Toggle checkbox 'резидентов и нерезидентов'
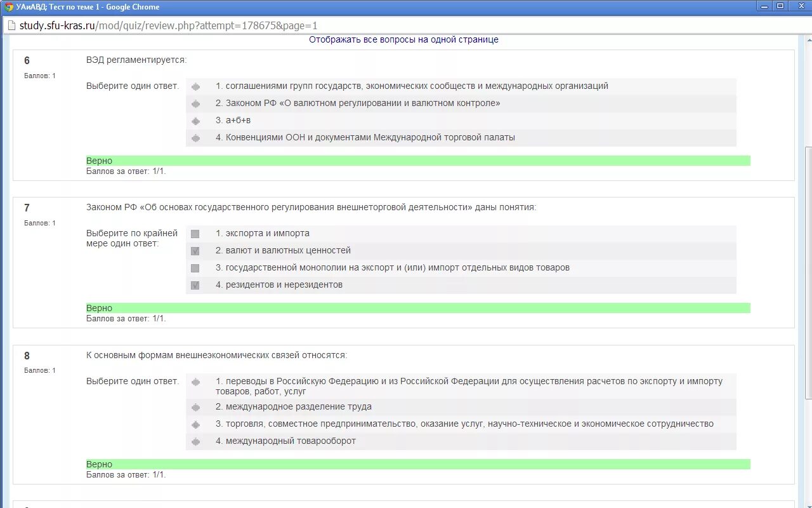Screen dimensions: 812x508 click(x=195, y=285)
